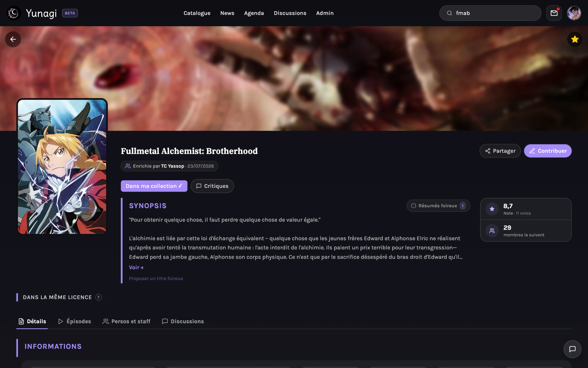Click the Partager share button
Viewport: 588px width, 368px height.
(500, 151)
